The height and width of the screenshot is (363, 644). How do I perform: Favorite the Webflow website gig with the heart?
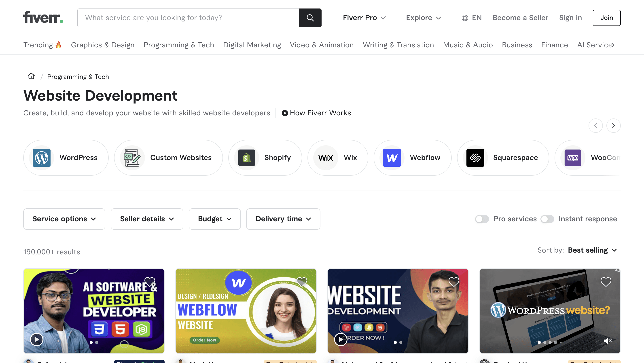coord(302,282)
